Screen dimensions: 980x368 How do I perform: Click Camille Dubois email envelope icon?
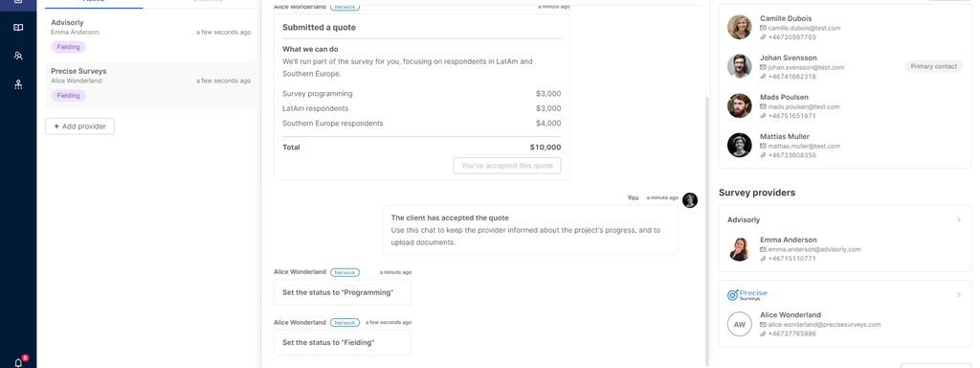pyautogui.click(x=763, y=28)
